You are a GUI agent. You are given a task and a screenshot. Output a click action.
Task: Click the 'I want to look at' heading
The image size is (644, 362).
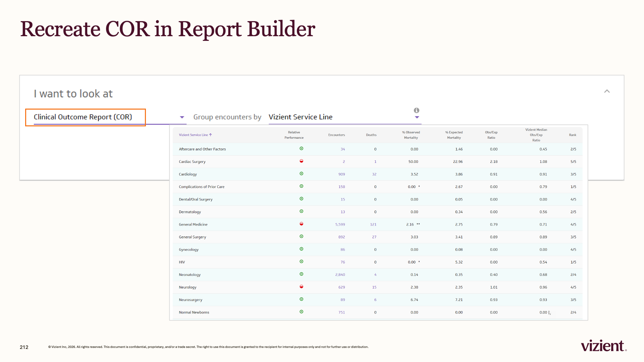pyautogui.click(x=73, y=94)
